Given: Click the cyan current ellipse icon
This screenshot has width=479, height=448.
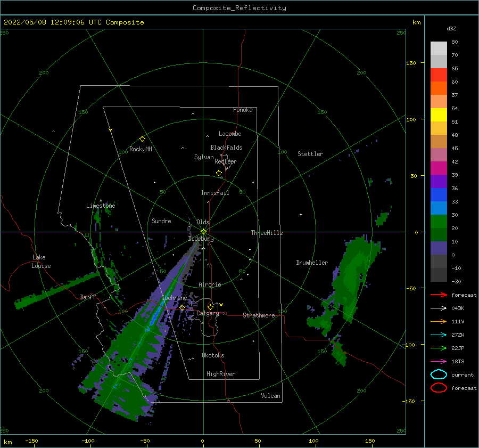Looking at the screenshot, I should pos(439,374).
